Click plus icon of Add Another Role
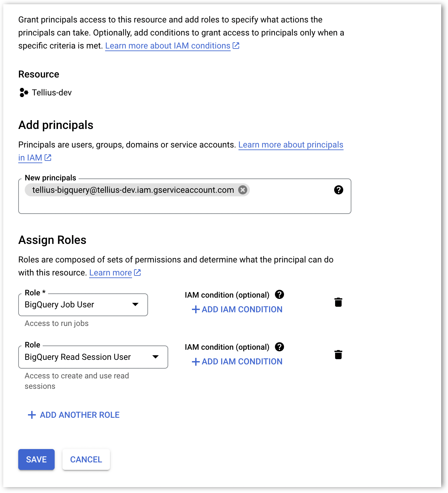 pos(32,415)
